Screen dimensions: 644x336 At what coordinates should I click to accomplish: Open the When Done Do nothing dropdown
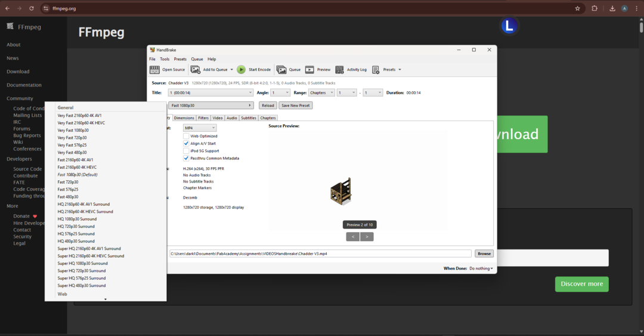[481, 269]
